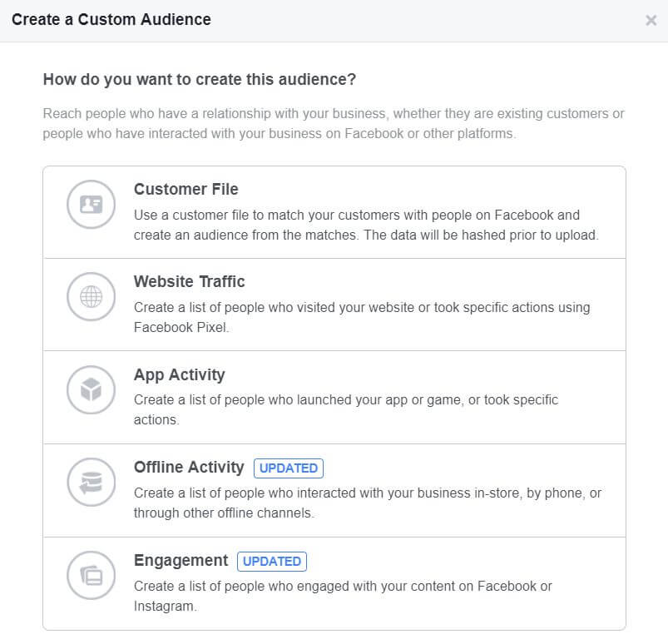668x644 pixels.
Task: Choose the Website Traffic option title
Action: click(x=189, y=281)
